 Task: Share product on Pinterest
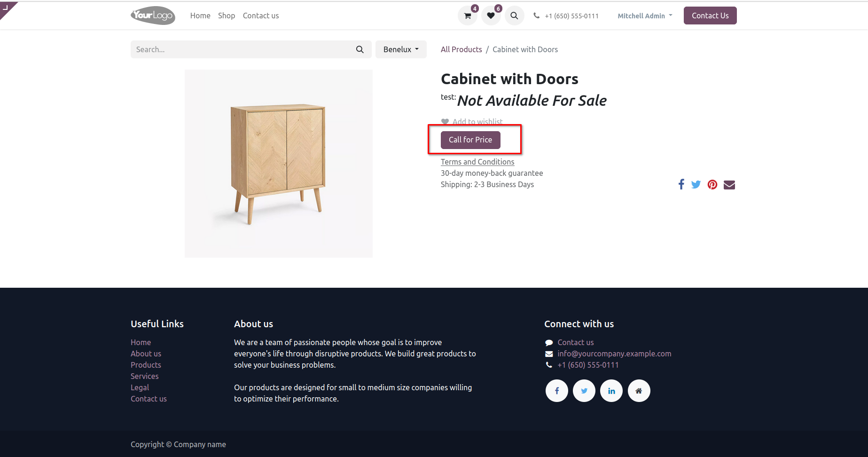tap(712, 184)
